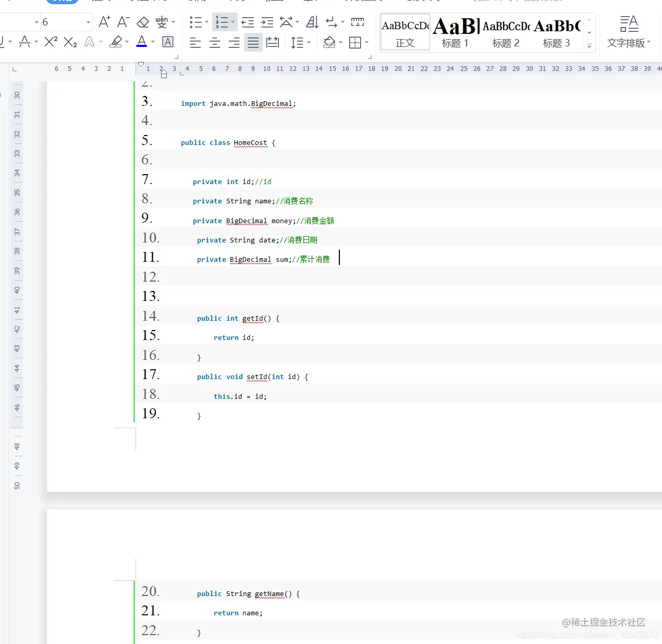Expand the bulleted list style dropdown
This screenshot has height=644, width=662.
click(x=206, y=22)
